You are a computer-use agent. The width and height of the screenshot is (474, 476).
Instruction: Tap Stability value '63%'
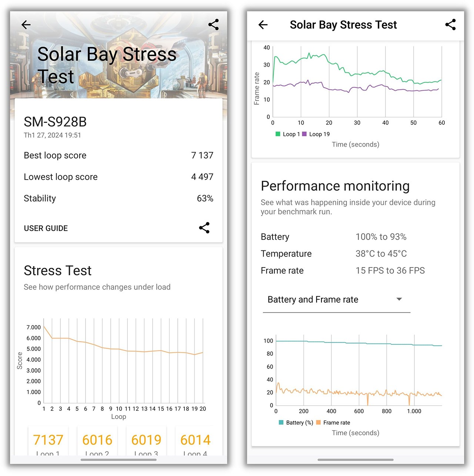(x=205, y=199)
